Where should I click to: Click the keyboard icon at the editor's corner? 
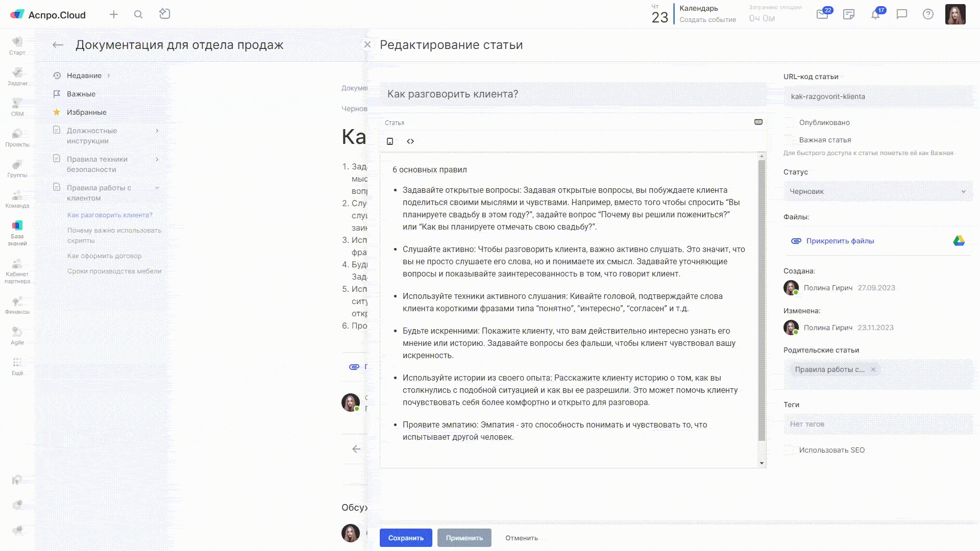pos(758,122)
